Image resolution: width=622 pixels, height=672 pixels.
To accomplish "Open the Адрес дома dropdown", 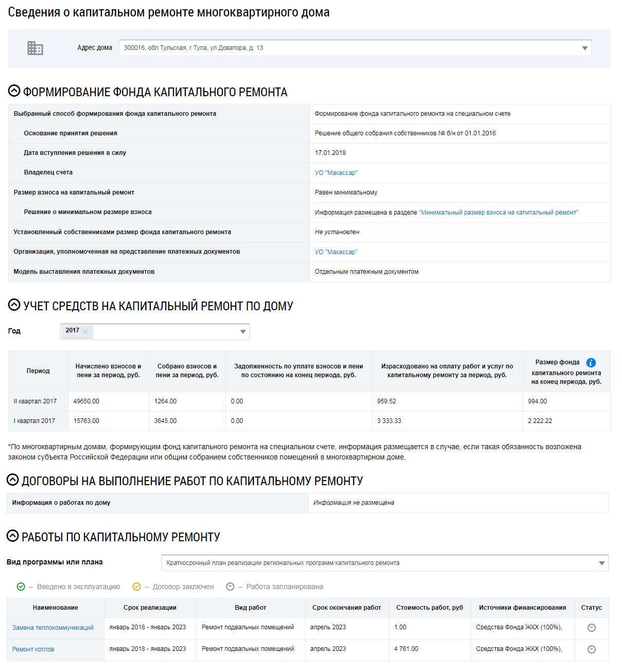I will point(584,48).
